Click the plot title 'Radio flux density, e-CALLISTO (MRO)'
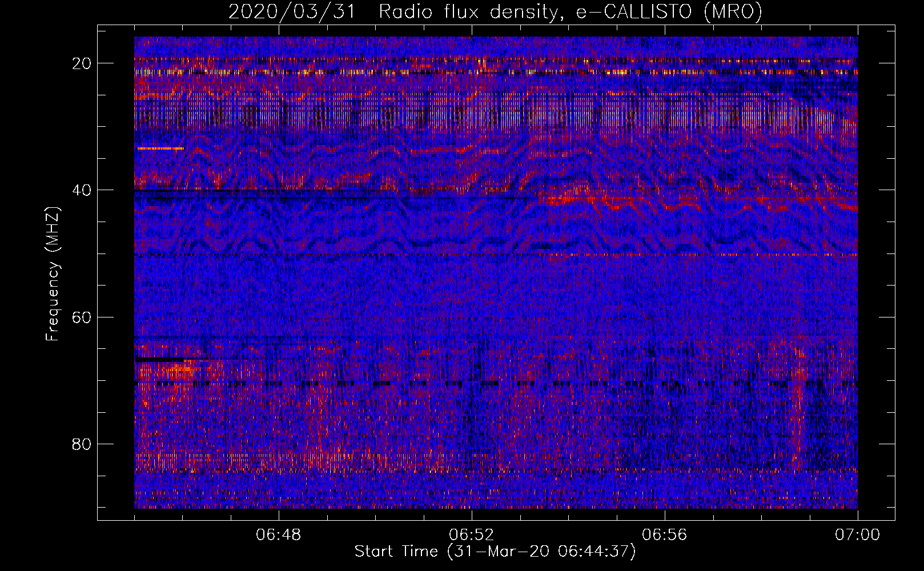Image resolution: width=924 pixels, height=571 pixels. [570, 12]
